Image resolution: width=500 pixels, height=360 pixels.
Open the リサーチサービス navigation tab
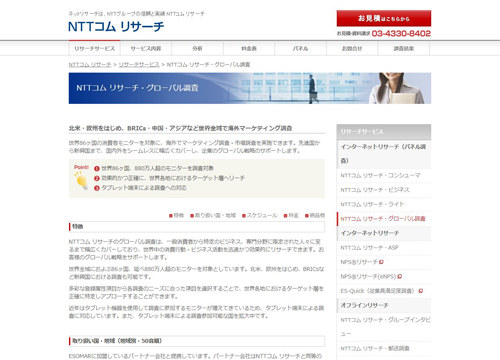pyautogui.click(x=94, y=48)
